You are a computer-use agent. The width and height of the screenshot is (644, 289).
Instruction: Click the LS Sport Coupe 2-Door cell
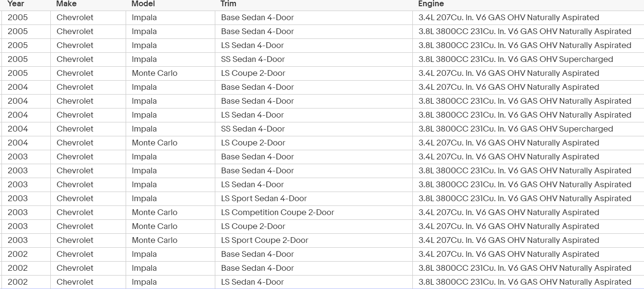314,240
